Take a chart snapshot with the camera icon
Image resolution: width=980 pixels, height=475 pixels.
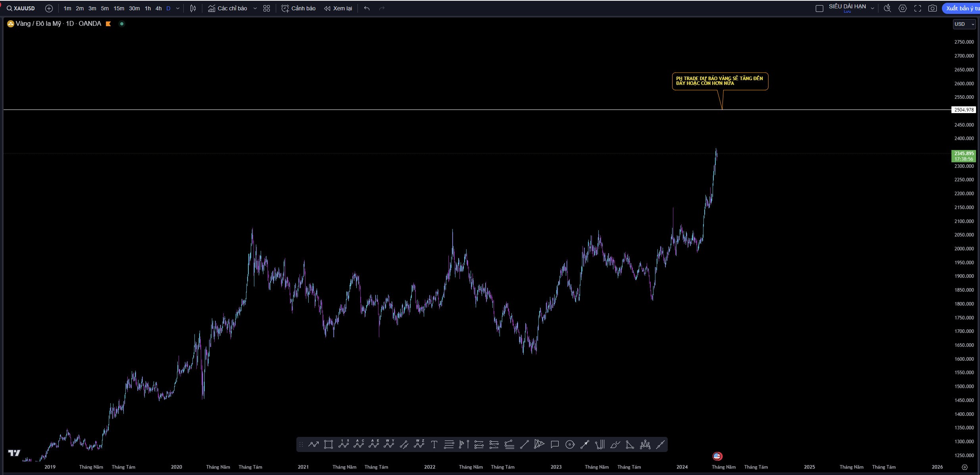933,8
